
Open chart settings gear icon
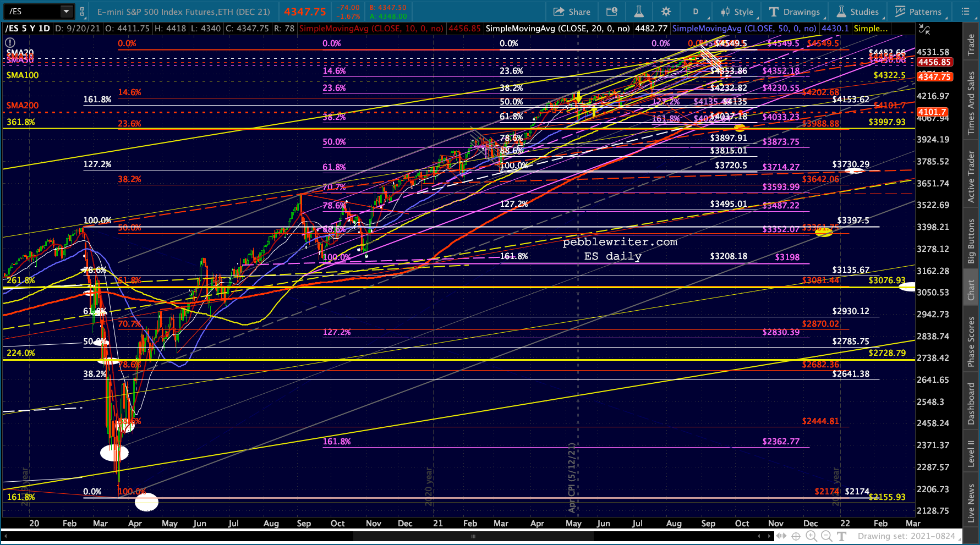tap(666, 12)
